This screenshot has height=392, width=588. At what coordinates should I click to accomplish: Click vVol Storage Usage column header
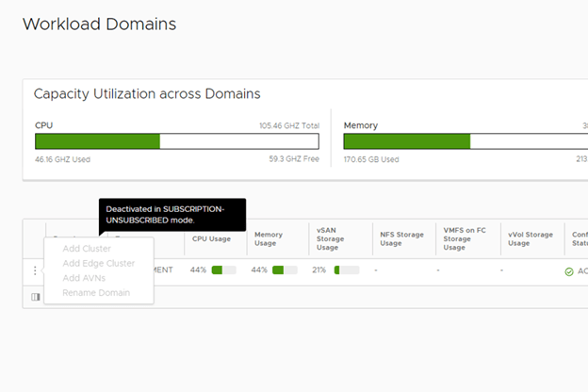[x=531, y=237]
